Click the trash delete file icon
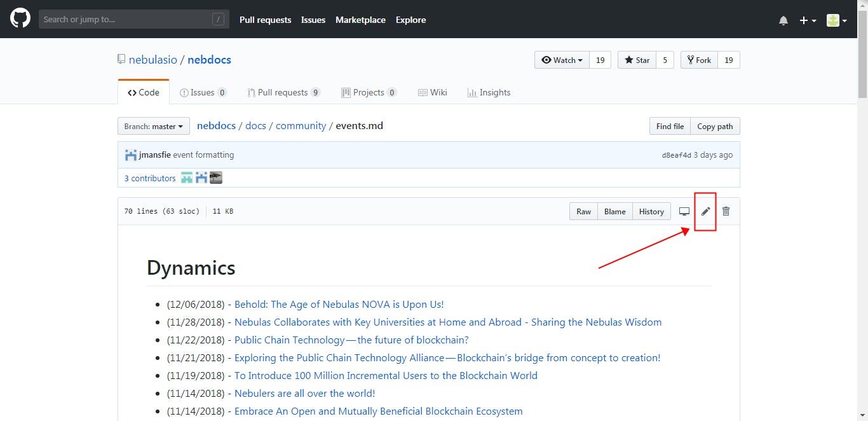Screen dimensions: 868x421 click(726, 211)
